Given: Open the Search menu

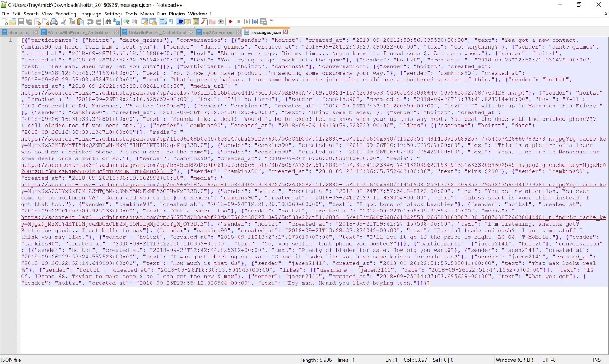Looking at the screenshot, I should [31, 14].
